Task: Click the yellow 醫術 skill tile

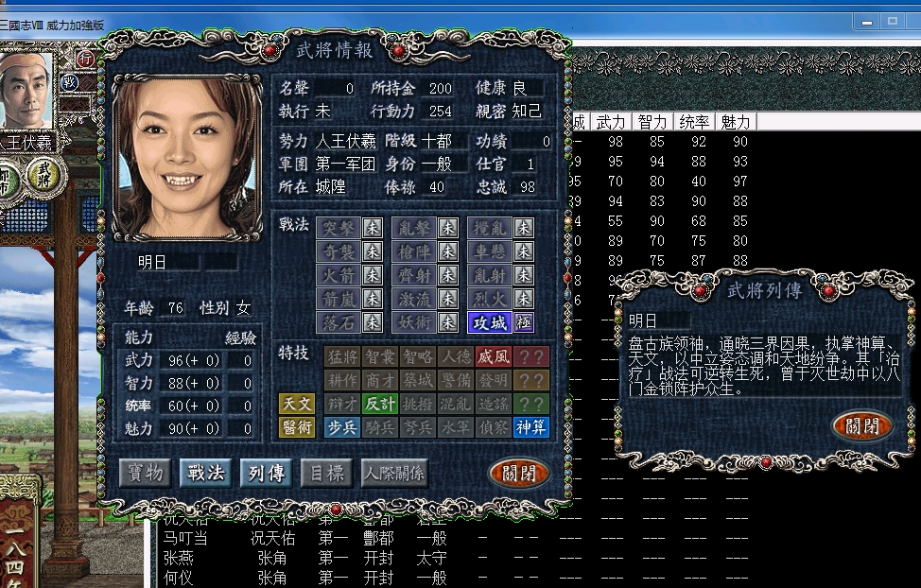Action: (297, 427)
